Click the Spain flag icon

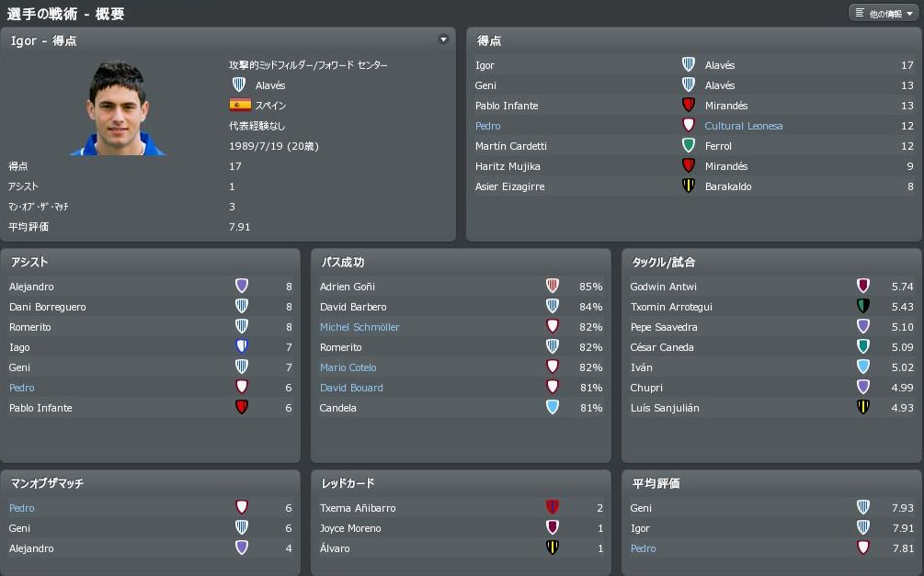(240, 105)
